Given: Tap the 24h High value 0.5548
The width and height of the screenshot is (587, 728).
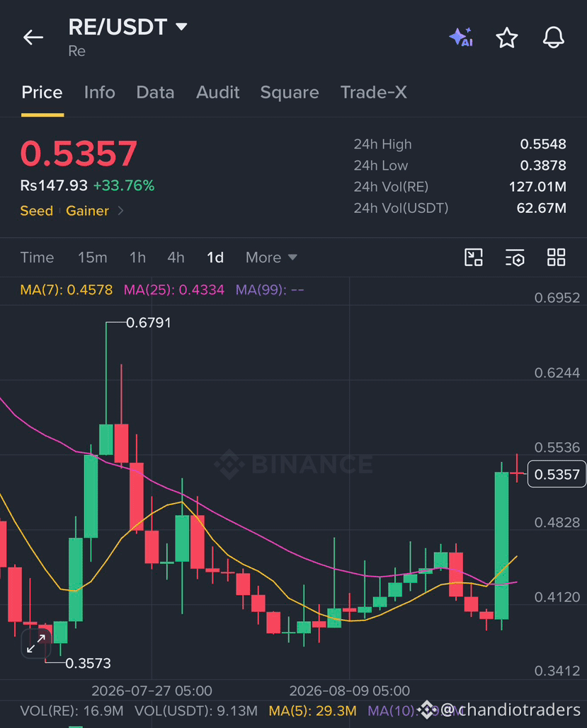Looking at the screenshot, I should [543, 144].
